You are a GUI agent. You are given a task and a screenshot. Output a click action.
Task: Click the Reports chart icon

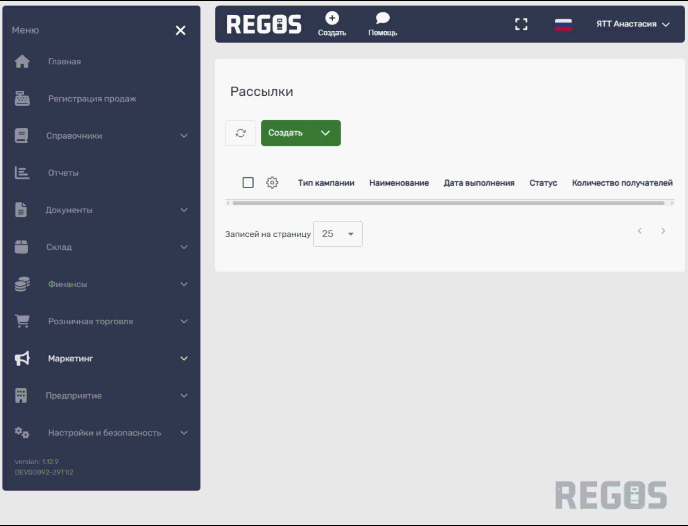tap(22, 173)
